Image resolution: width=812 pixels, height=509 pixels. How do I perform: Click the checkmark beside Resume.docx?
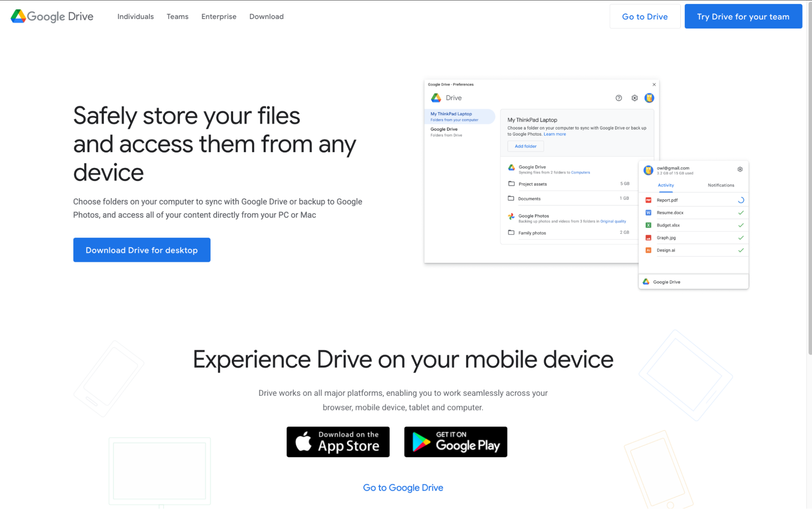741,213
